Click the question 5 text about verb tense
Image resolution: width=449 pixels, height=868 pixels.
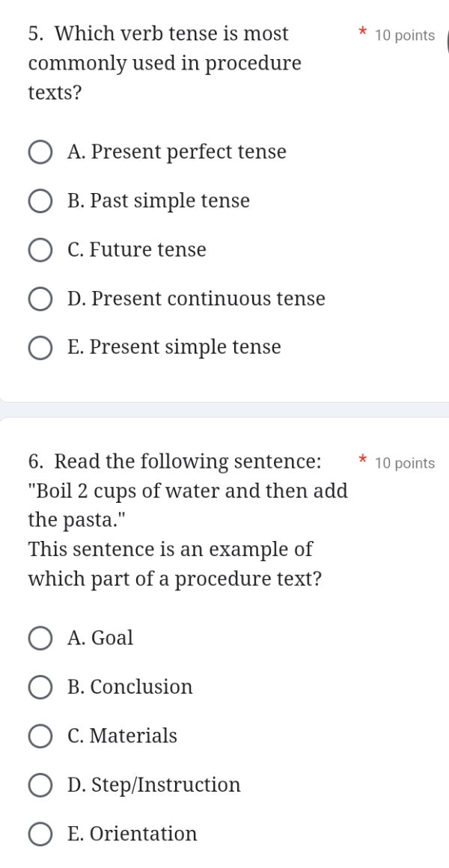(x=164, y=63)
